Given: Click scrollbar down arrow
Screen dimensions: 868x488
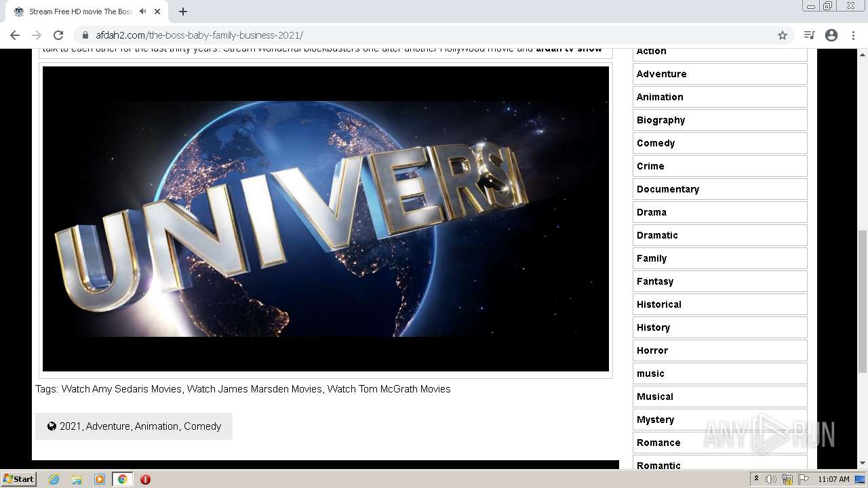Looking at the screenshot, I should (x=863, y=464).
